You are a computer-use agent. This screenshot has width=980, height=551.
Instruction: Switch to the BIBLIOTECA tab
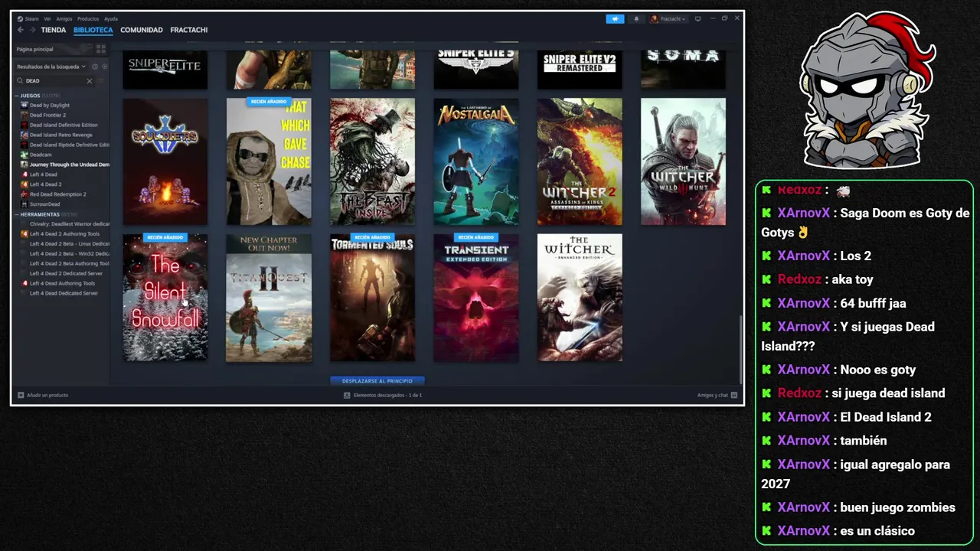pyautogui.click(x=93, y=30)
